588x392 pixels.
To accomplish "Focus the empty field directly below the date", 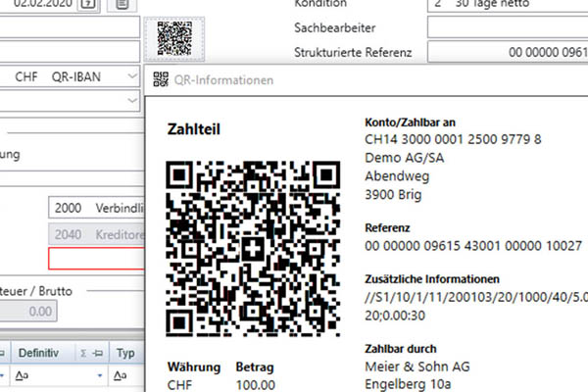I will (70, 27).
